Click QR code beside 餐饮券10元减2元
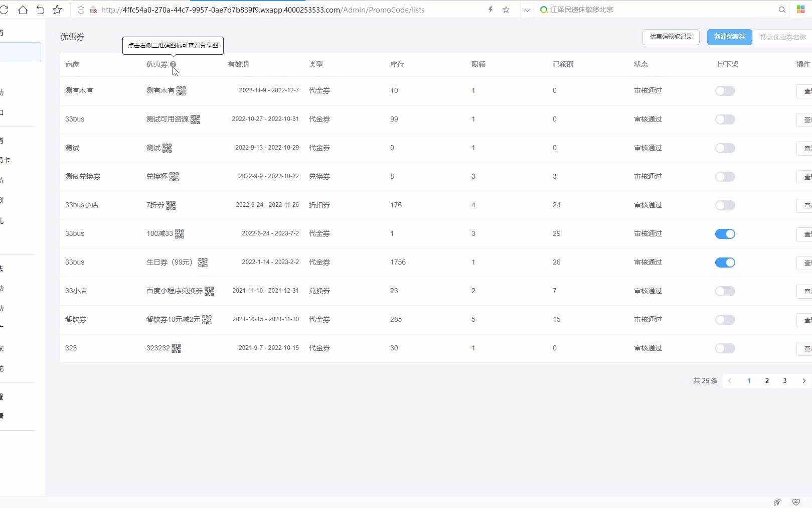The height and width of the screenshot is (508, 812). [x=207, y=320]
